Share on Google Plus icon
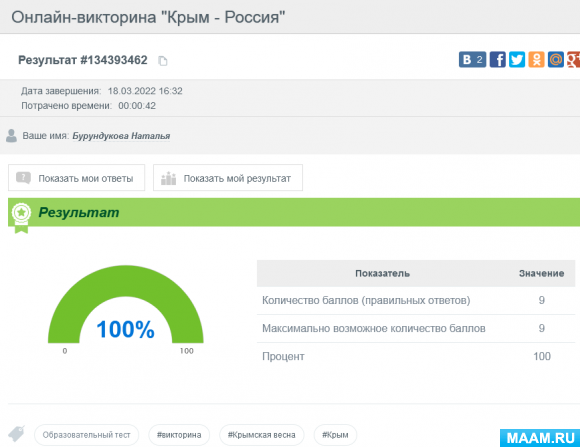 point(573,60)
